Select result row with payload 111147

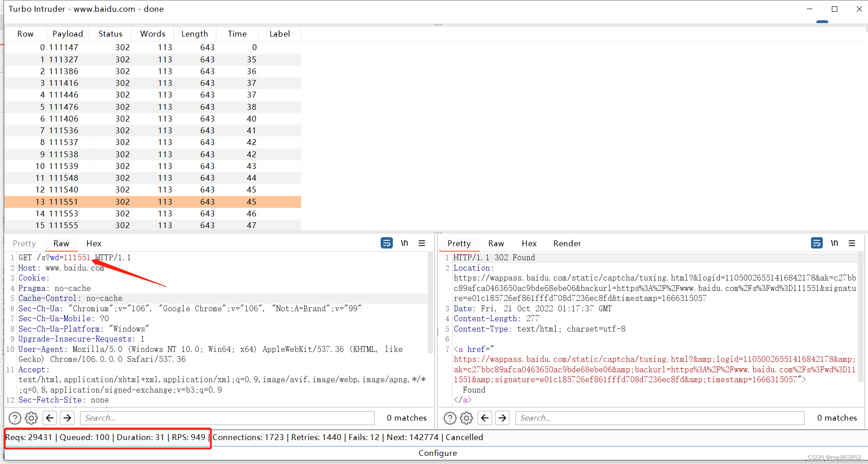pos(153,47)
